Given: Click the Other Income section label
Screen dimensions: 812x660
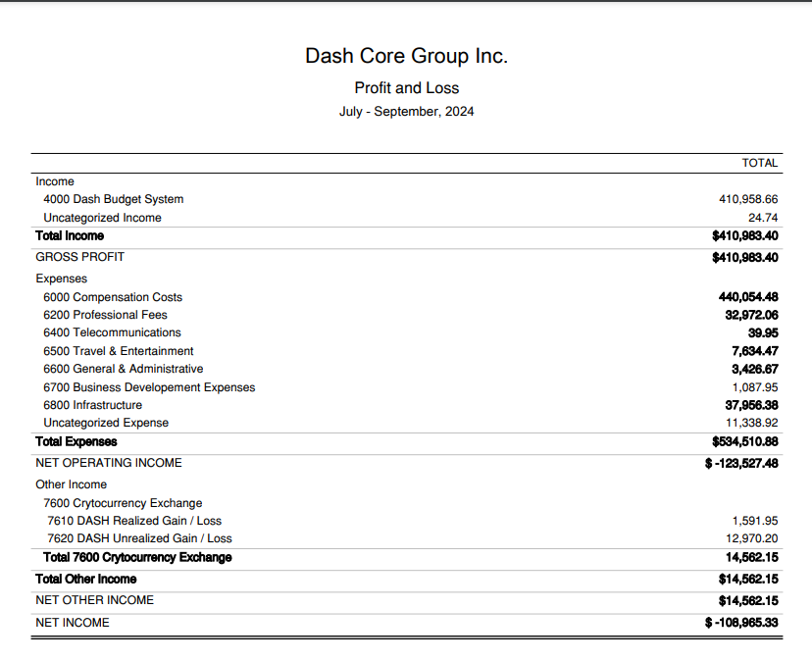Looking at the screenshot, I should (x=71, y=484).
